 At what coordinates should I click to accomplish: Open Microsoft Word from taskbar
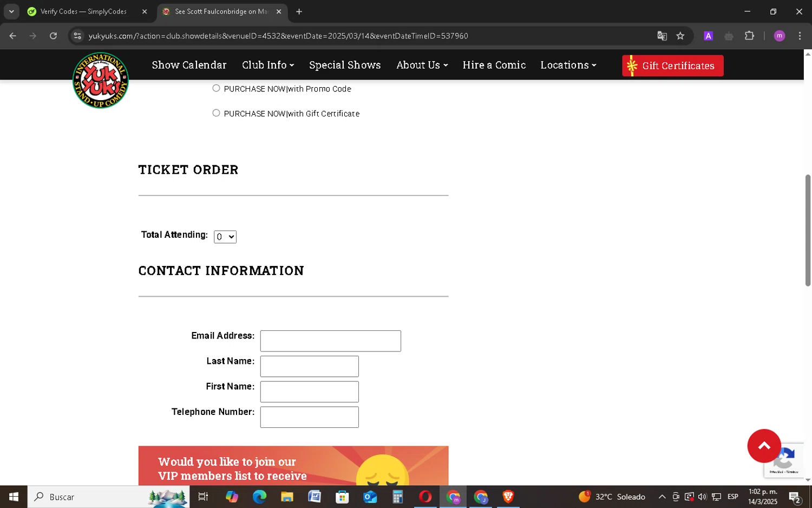(315, 497)
